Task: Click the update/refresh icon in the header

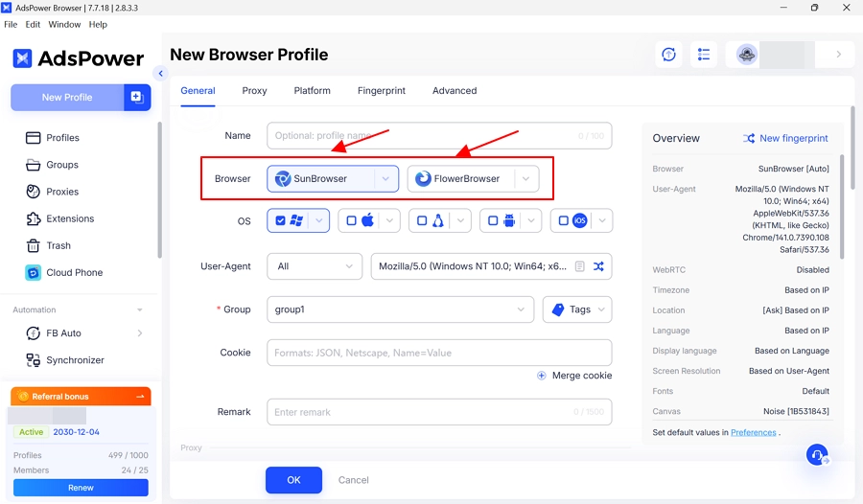Action: (x=668, y=55)
